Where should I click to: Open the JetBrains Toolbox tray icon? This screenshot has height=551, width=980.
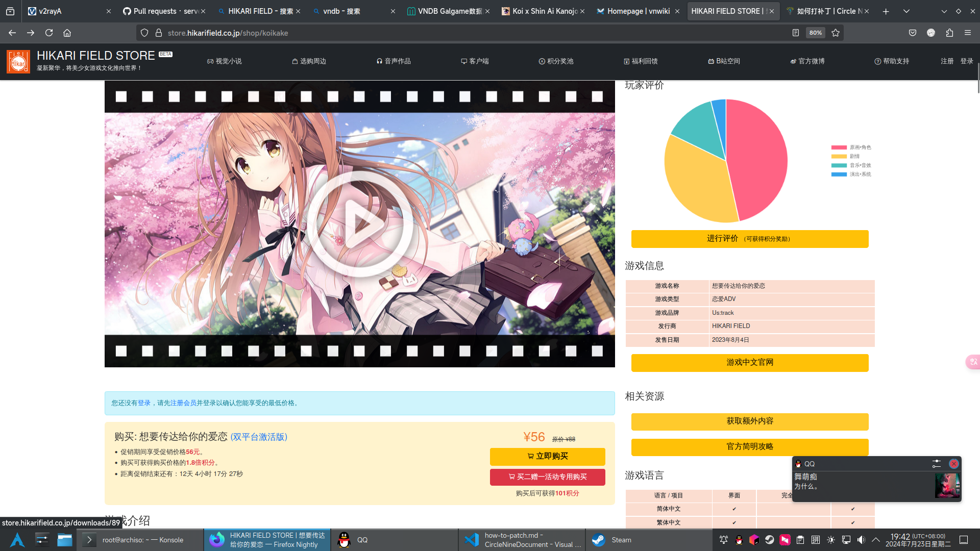point(754,540)
